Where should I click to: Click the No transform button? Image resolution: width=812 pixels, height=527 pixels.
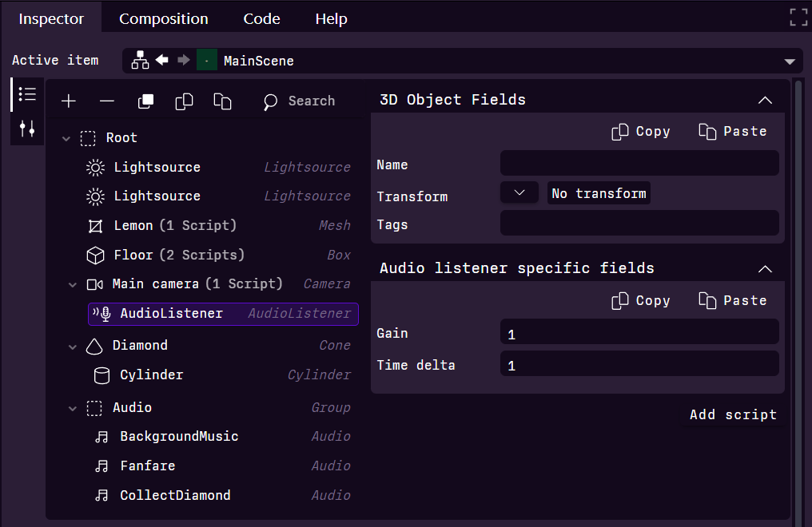[599, 192]
